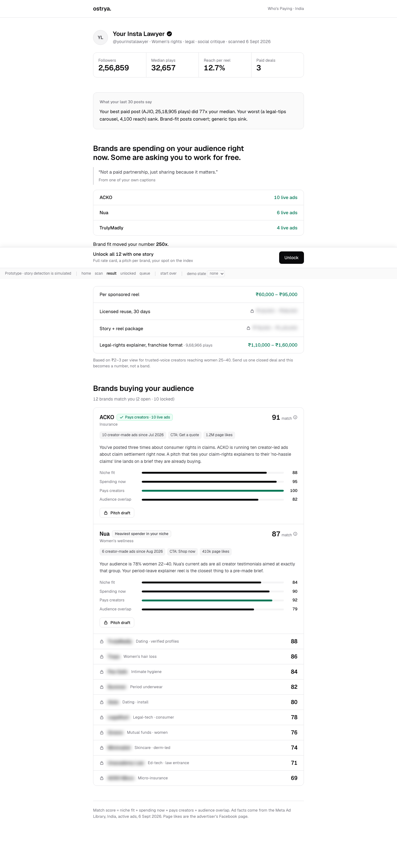This screenshot has height=868, width=397.
Task: Open info icon beside ACKO 91 match
Action: 295,417
